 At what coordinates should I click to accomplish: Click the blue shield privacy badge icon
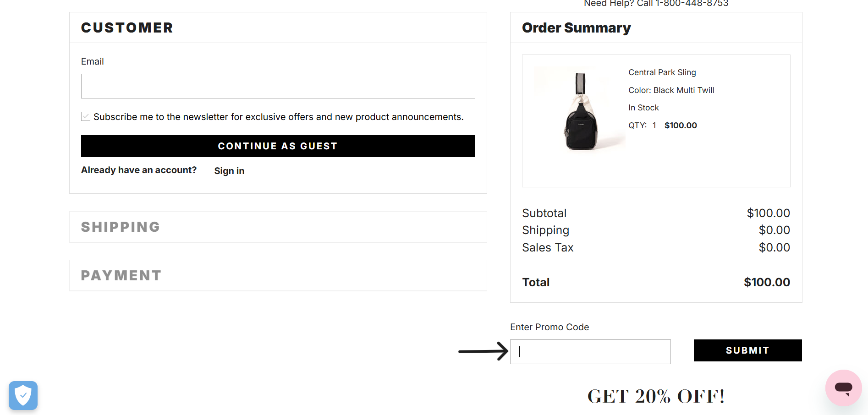point(23,395)
